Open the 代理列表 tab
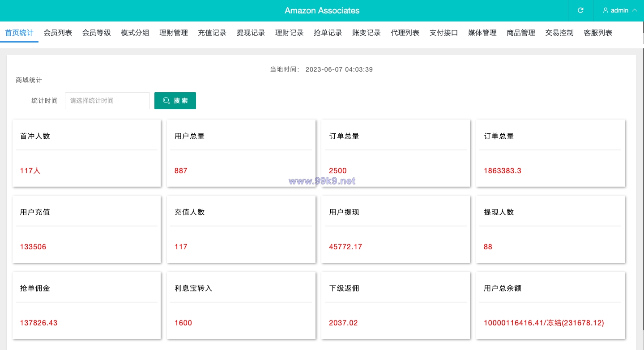Viewport: 644px width, 350px height. click(x=405, y=33)
